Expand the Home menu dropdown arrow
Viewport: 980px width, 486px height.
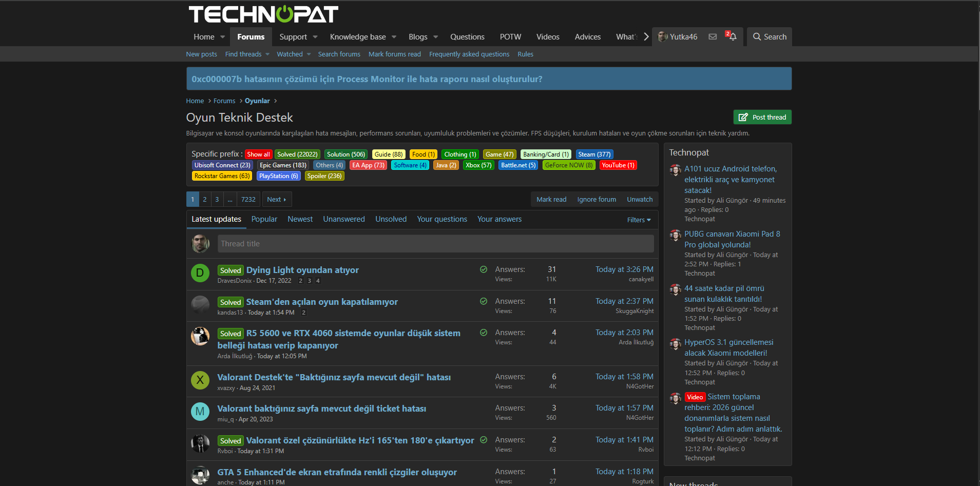[222, 37]
